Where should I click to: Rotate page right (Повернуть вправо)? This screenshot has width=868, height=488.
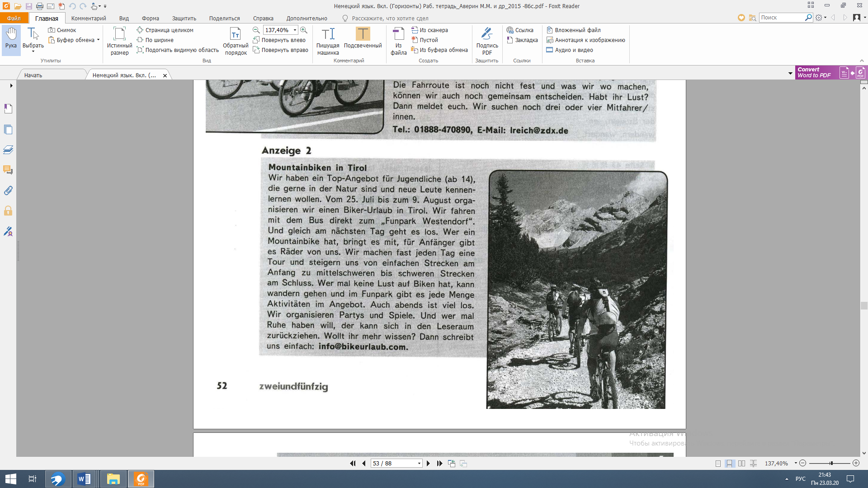point(280,50)
